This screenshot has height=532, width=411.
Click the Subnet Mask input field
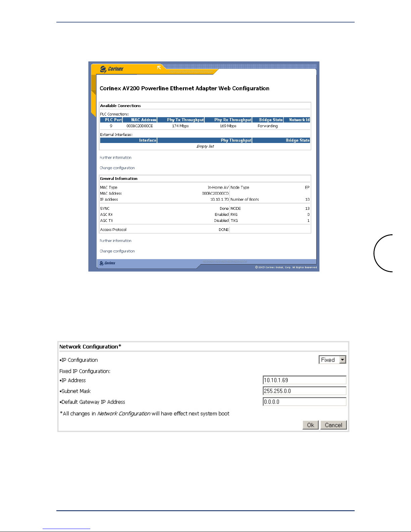[x=304, y=391]
